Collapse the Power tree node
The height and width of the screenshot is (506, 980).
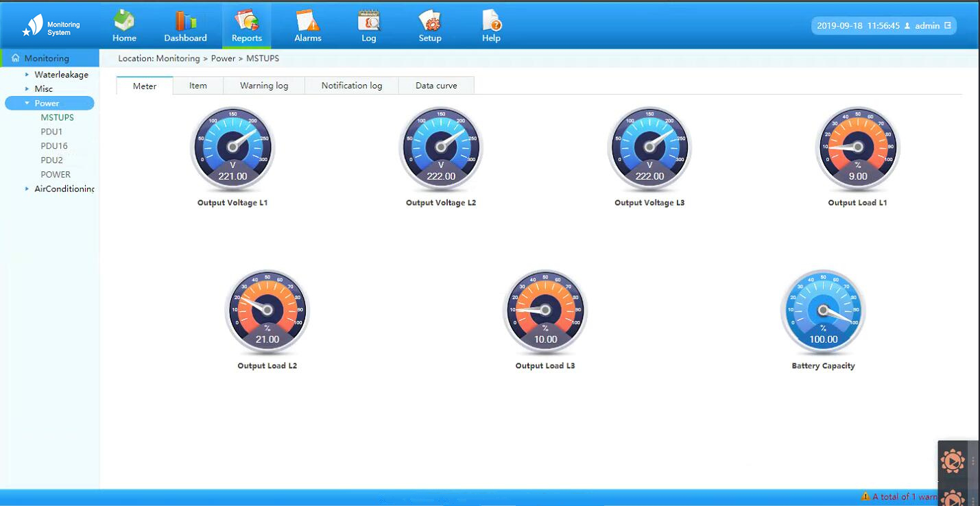pos(27,104)
